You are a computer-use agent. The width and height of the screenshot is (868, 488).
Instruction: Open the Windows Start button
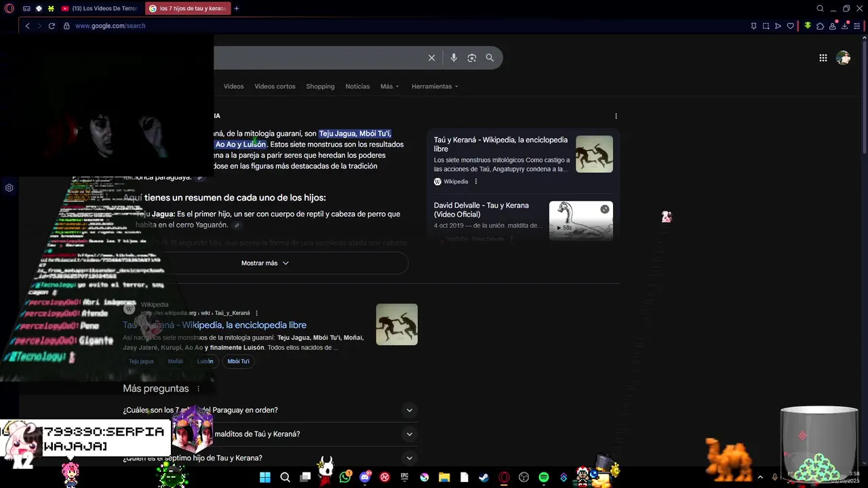click(265, 477)
